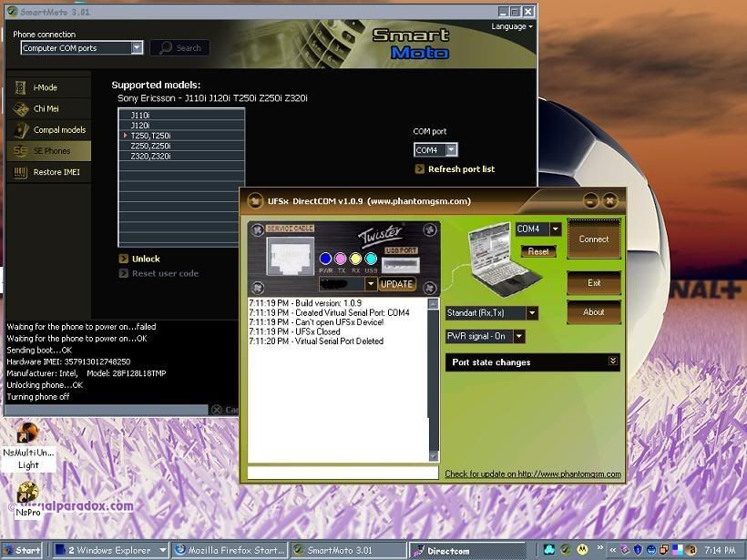Viewport: 747px width, 560px height.
Task: Click the service cable RJ45 port image
Action: (290, 256)
